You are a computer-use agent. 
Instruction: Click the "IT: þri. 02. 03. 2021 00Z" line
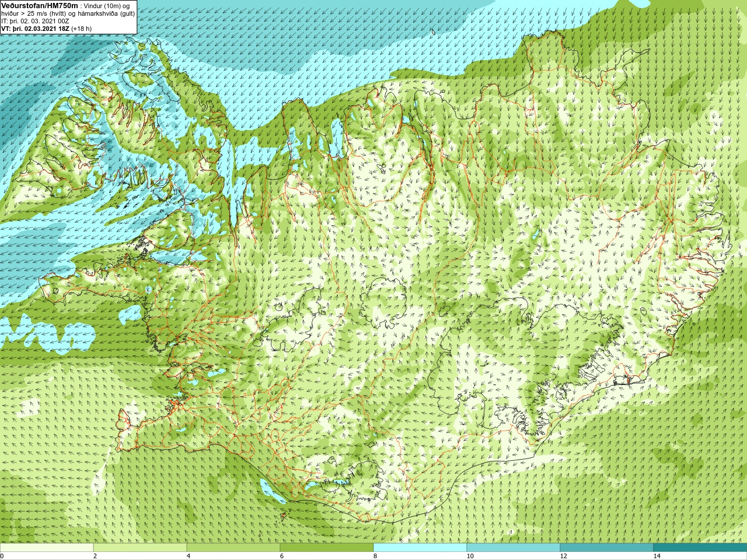pos(35,21)
